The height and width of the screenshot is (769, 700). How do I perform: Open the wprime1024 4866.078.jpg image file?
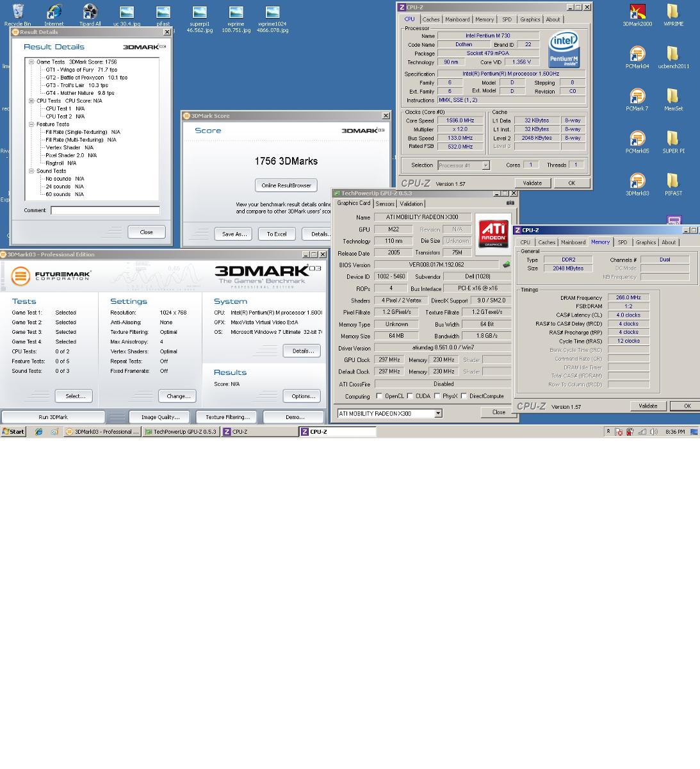(x=272, y=18)
